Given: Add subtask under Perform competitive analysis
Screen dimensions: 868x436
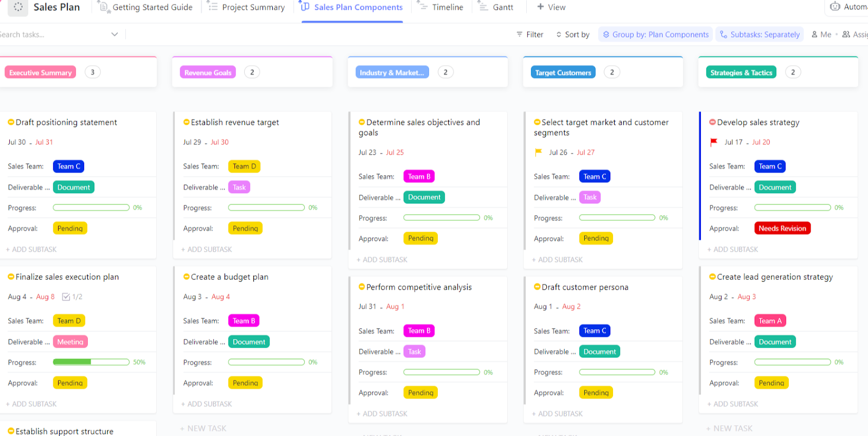Looking at the screenshot, I should (x=382, y=414).
